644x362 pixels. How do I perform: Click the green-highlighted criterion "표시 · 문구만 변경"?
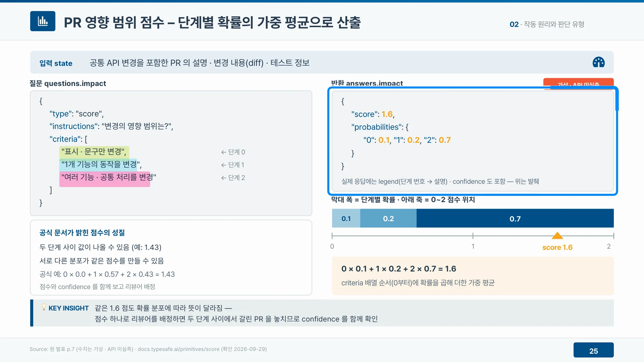point(94,152)
